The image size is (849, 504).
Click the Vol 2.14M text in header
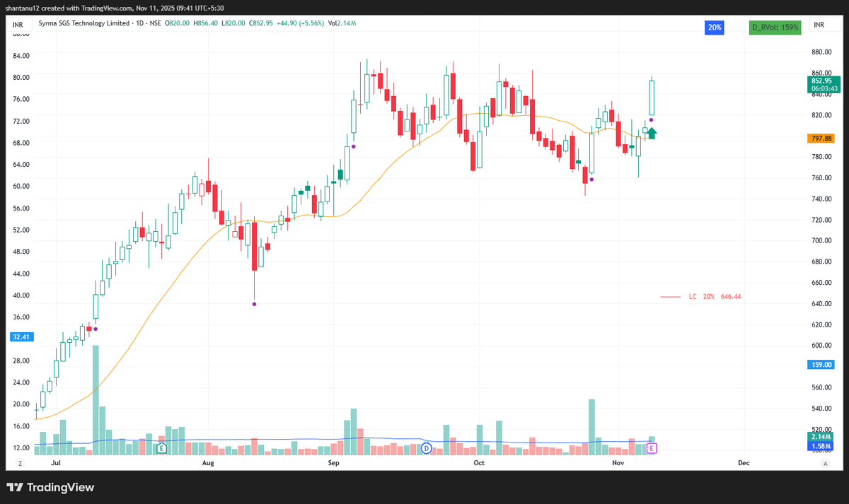click(342, 23)
